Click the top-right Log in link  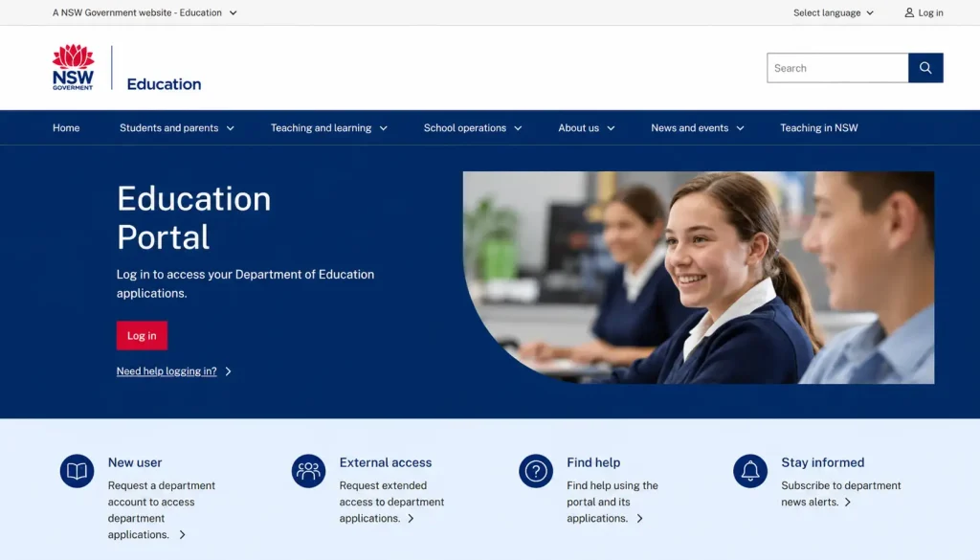pos(924,12)
